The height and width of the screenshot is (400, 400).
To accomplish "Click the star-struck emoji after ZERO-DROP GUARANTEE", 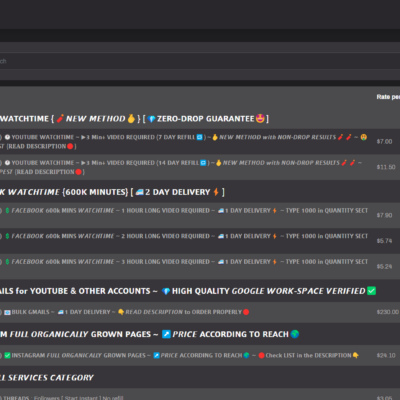I will [260, 118].
